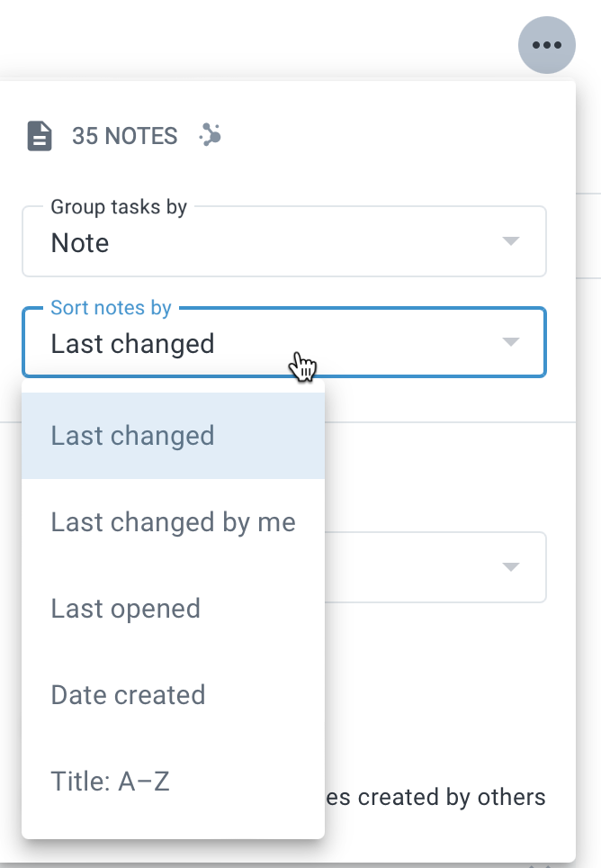Open the partially hidden dropdown behind list
This screenshot has width=601, height=868.
pos(435,567)
